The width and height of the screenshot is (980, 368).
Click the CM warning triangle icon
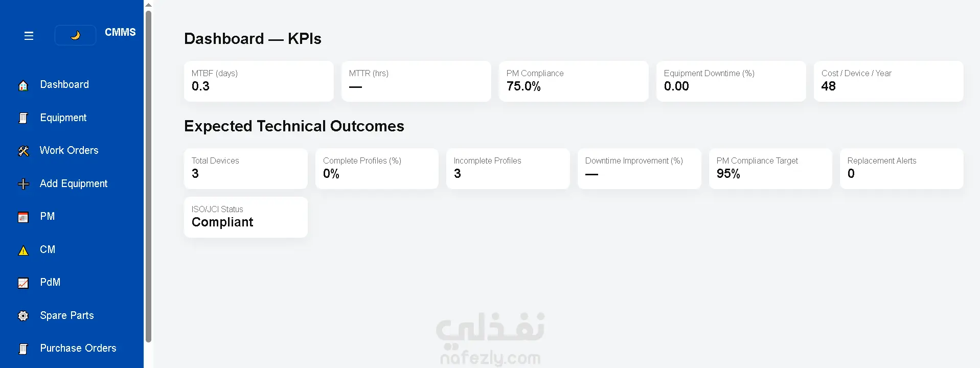coord(23,250)
